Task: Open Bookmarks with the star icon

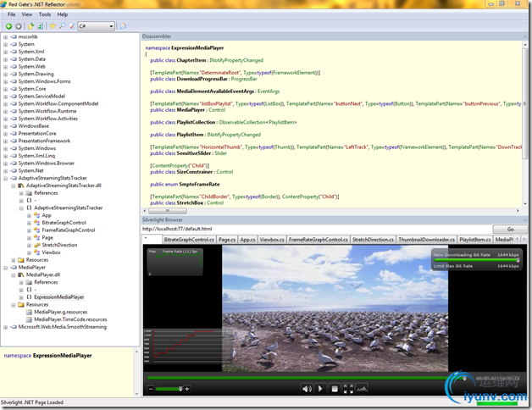Action: (x=53, y=26)
